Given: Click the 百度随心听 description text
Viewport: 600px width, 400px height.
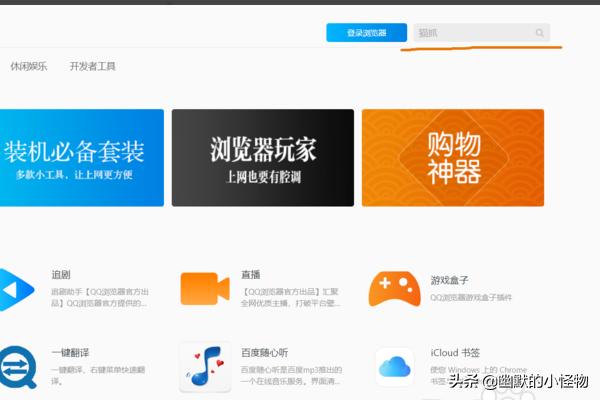Looking at the screenshot, I should 291,376.
